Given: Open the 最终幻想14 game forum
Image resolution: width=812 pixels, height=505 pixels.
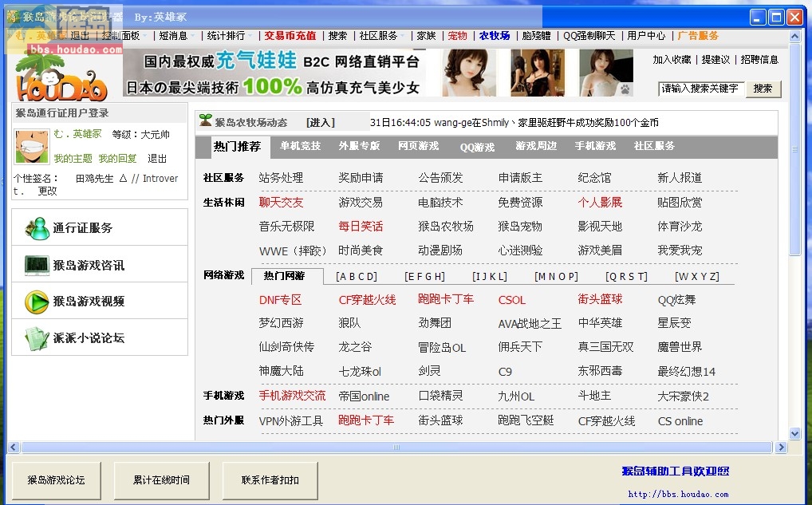Looking at the screenshot, I should click(x=687, y=371).
